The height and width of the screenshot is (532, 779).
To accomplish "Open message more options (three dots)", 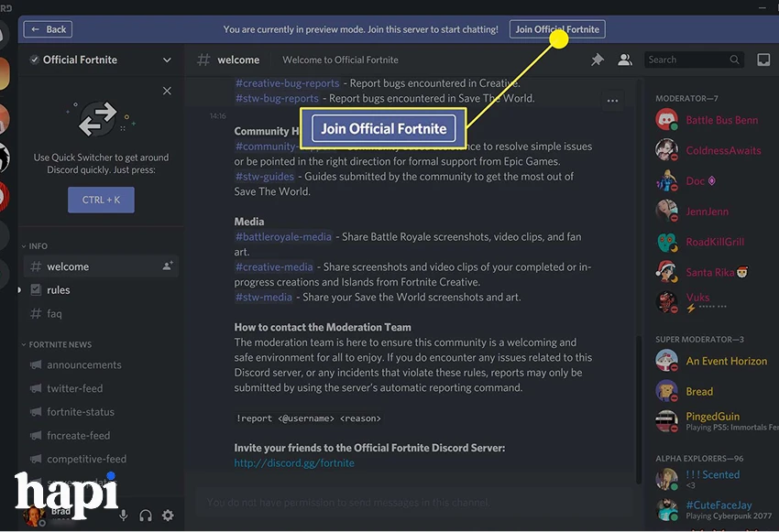I will pos(612,101).
